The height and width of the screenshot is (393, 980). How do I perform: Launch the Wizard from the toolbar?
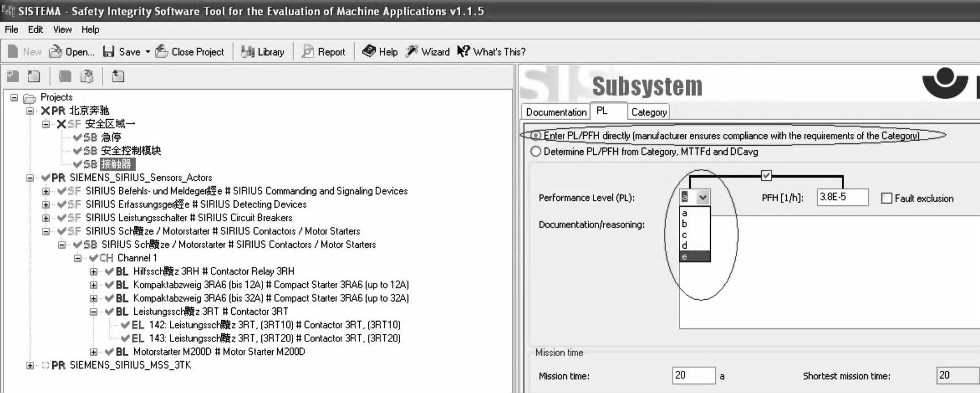(x=411, y=52)
